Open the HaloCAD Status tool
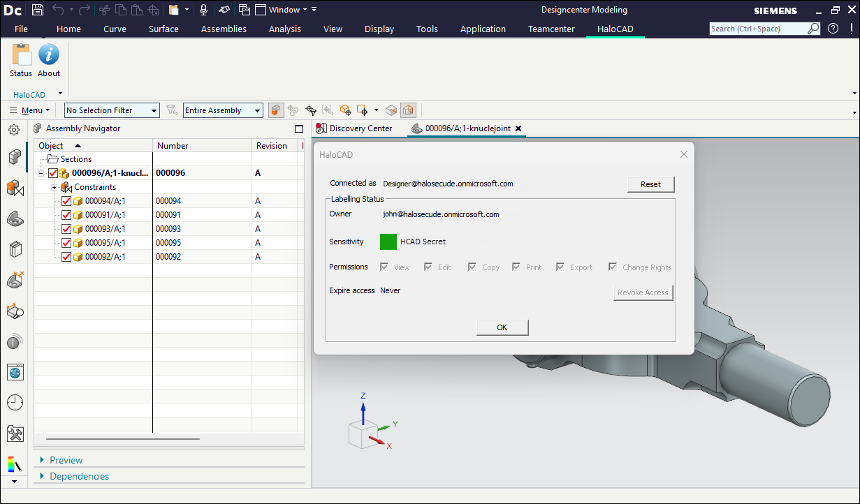 coord(21,60)
